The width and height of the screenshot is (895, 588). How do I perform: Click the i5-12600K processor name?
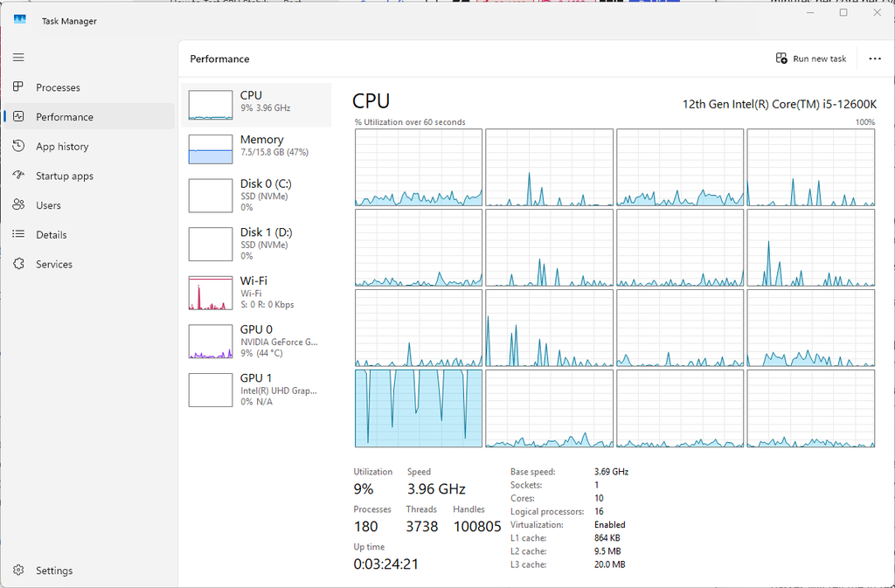pyautogui.click(x=779, y=104)
